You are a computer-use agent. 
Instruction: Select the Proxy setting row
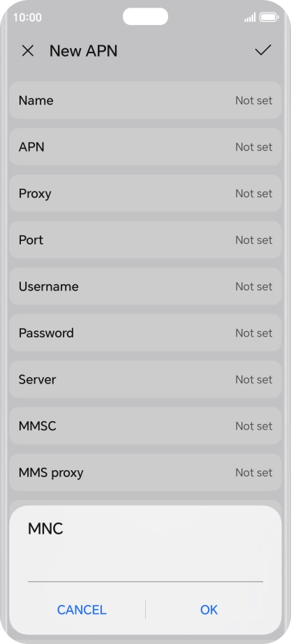pyautogui.click(x=145, y=193)
